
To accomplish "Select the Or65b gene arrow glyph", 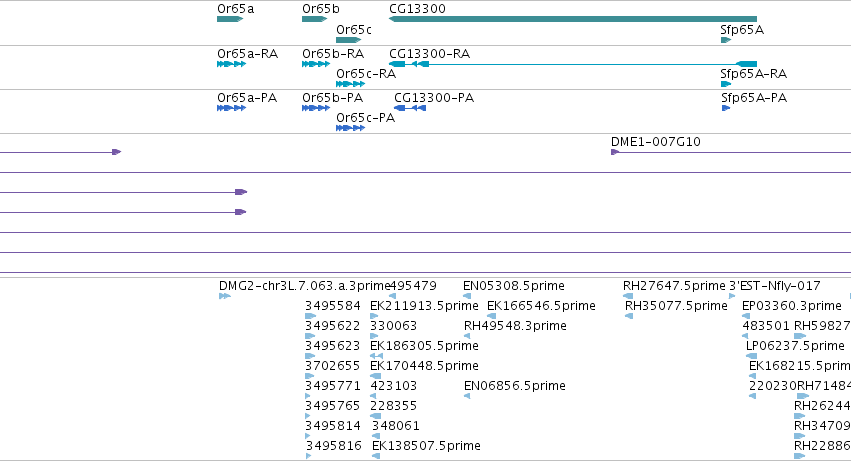I will coord(315,19).
